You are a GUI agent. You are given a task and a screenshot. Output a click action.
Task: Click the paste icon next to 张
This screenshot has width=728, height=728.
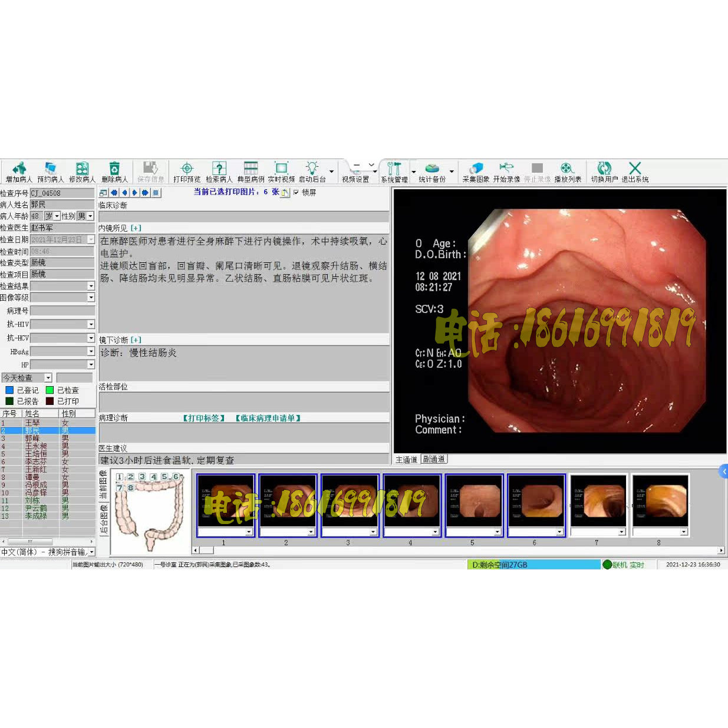[285, 193]
